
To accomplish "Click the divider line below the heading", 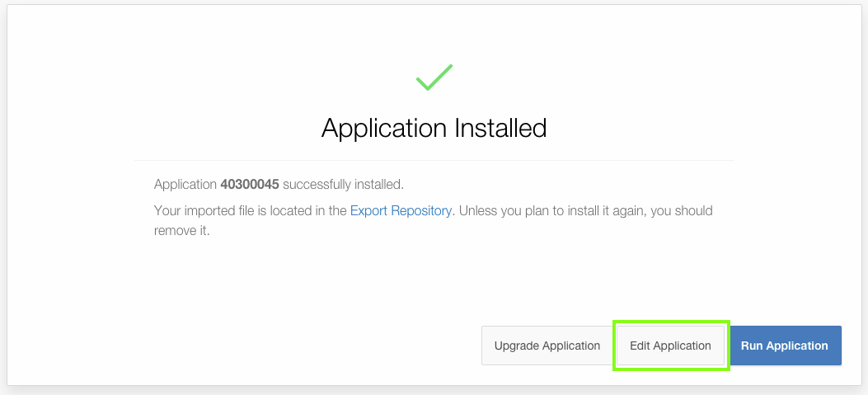I will (x=434, y=160).
